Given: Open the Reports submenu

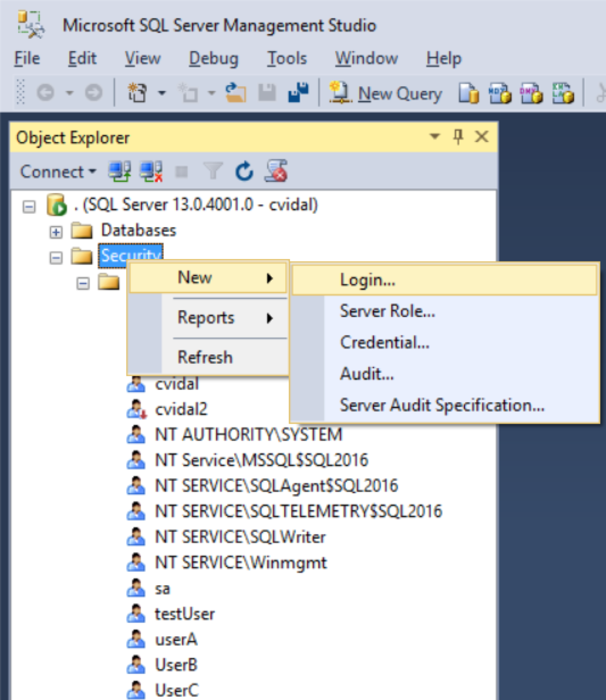Looking at the screenshot, I should 208,318.
